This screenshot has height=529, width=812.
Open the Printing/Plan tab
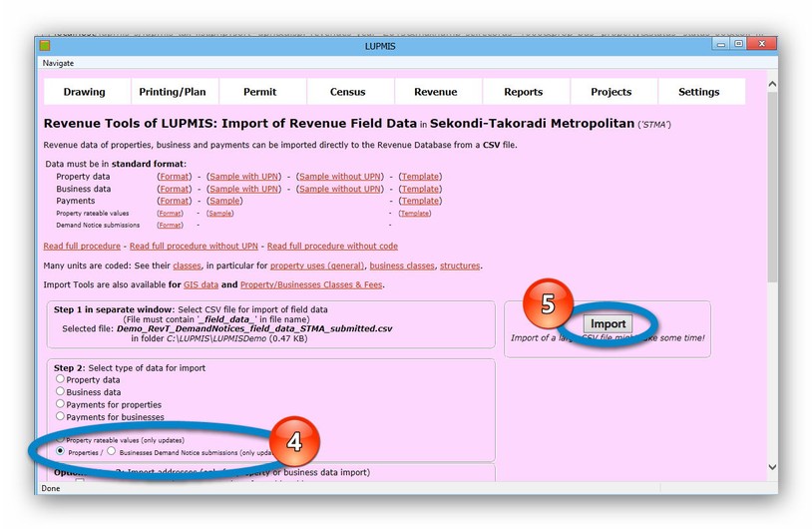coord(173,92)
